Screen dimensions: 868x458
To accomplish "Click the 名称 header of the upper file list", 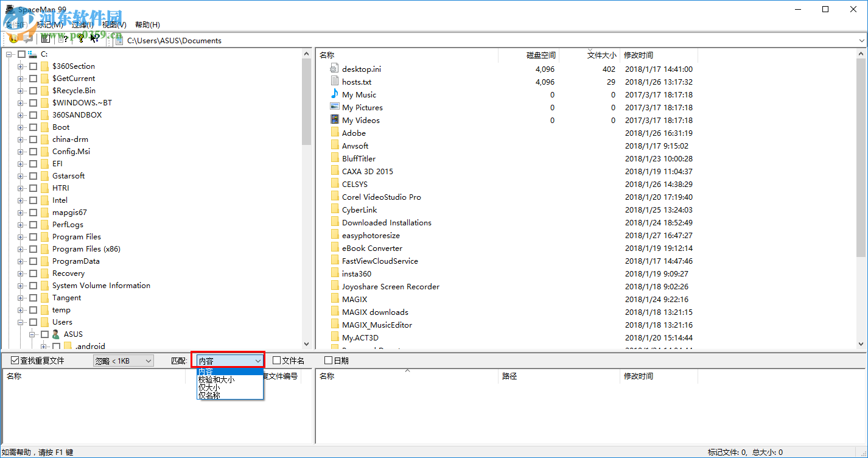I will [407, 55].
